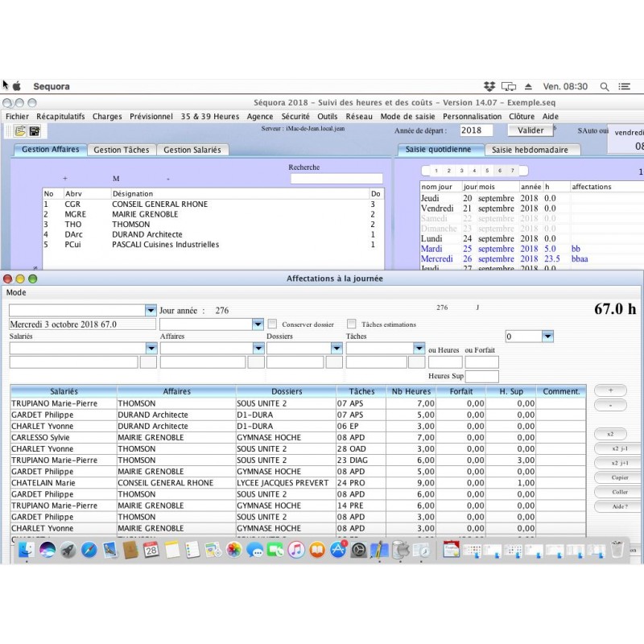Click the Heures Sup input field
The width and height of the screenshot is (644, 644).
point(481,376)
